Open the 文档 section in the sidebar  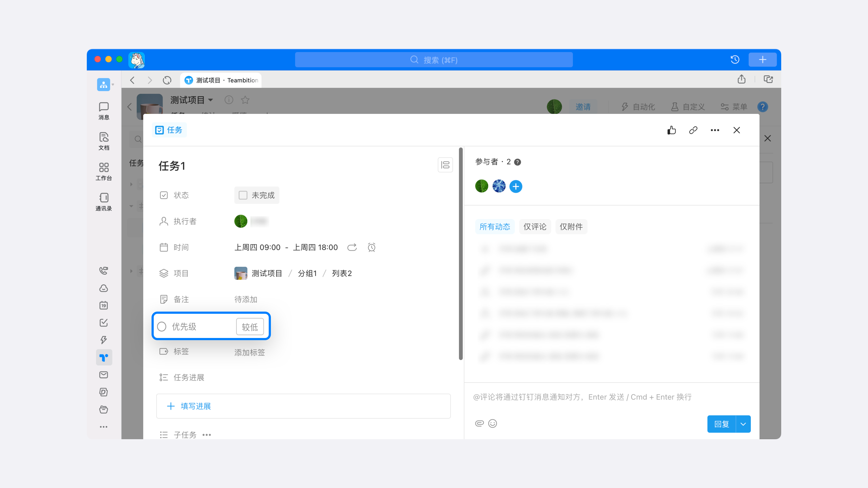[104, 141]
